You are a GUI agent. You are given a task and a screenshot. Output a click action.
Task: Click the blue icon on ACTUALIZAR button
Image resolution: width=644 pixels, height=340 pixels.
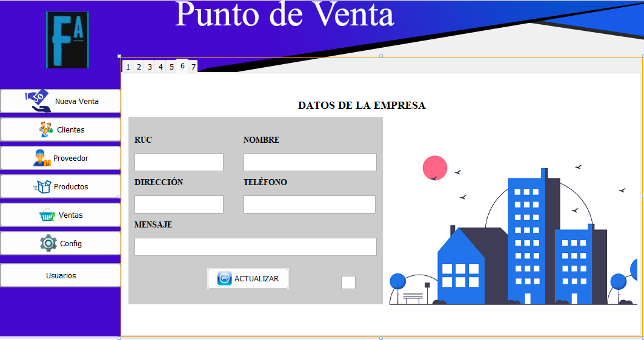(224, 278)
